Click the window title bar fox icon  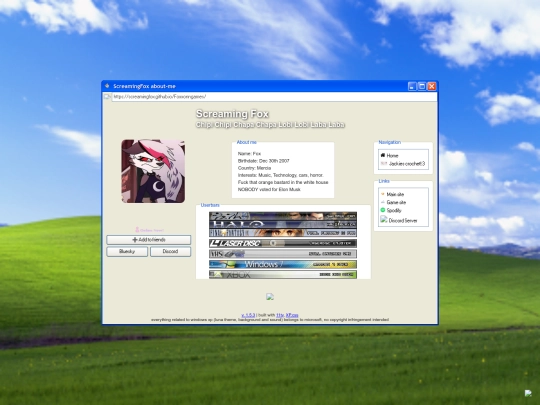(107, 86)
